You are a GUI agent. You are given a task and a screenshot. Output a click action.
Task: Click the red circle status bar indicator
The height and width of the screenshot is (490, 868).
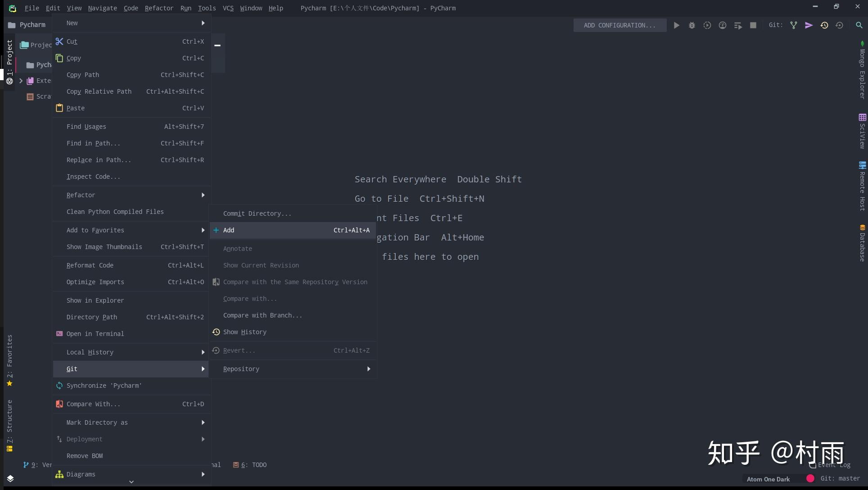810,478
